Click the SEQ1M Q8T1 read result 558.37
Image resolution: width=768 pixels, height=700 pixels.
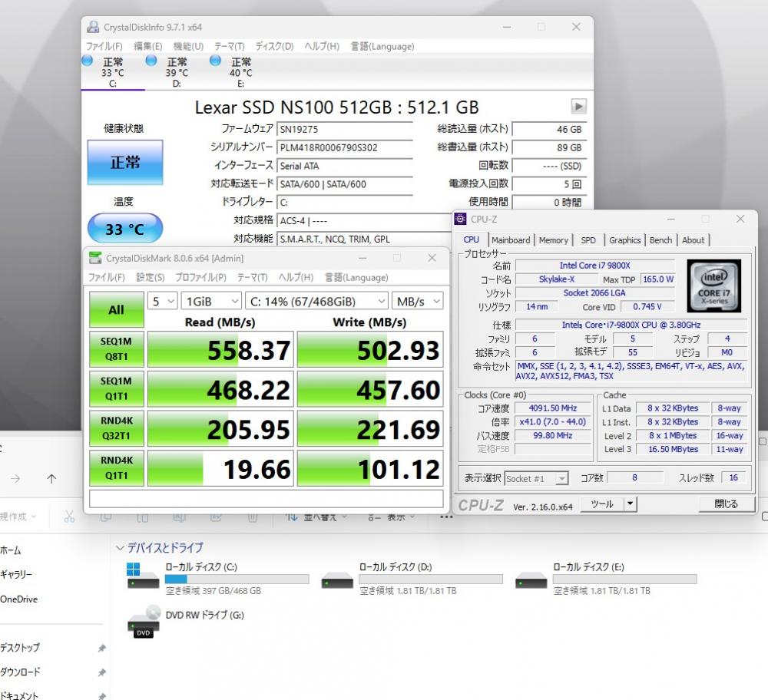220,349
